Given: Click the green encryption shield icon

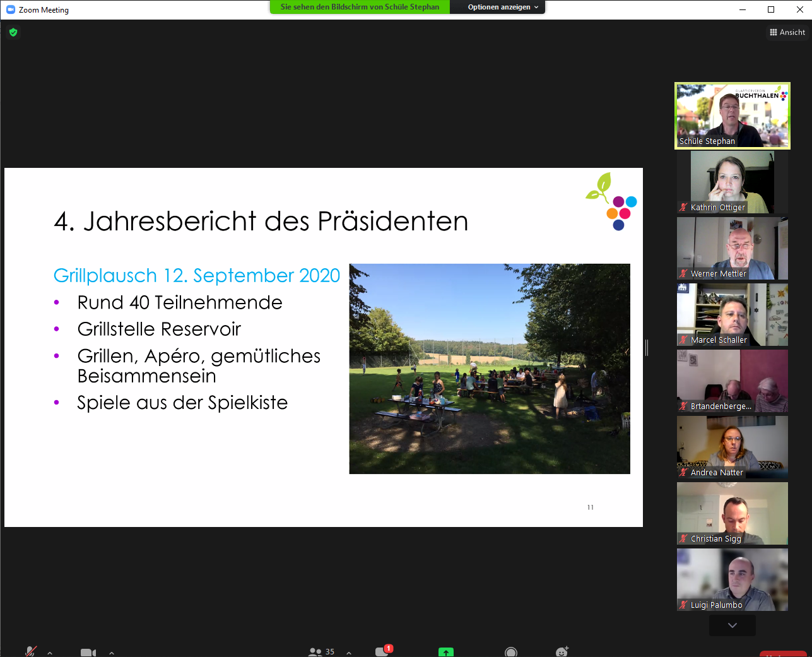Looking at the screenshot, I should pyautogui.click(x=13, y=32).
